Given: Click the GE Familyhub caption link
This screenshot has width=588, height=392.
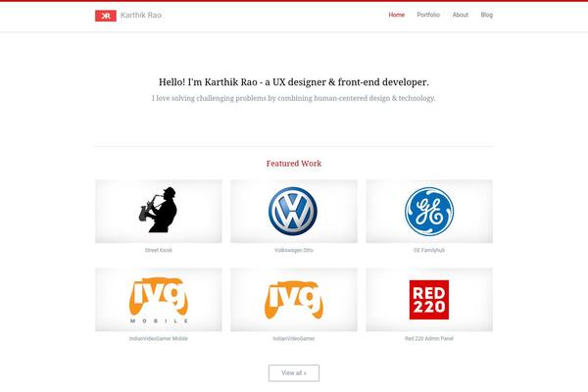Looking at the screenshot, I should [x=429, y=250].
